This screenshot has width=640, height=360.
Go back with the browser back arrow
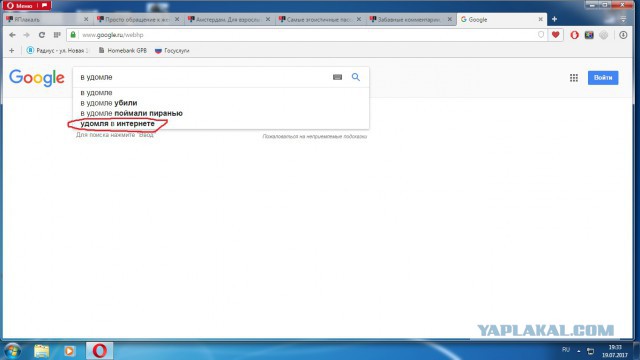coord(12,35)
